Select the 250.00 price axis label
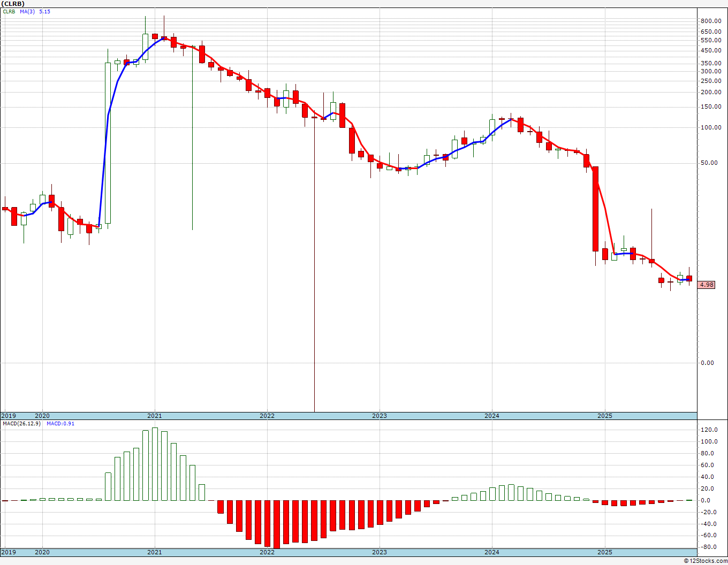 point(710,81)
